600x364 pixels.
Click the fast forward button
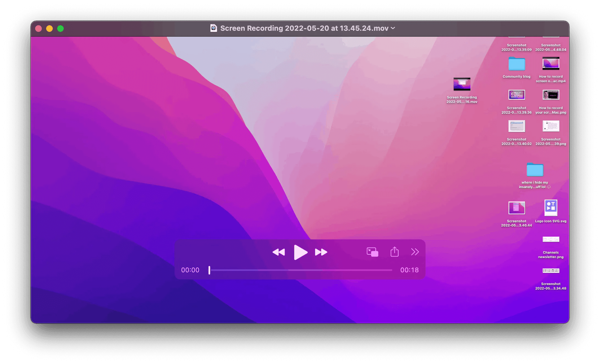click(x=321, y=252)
